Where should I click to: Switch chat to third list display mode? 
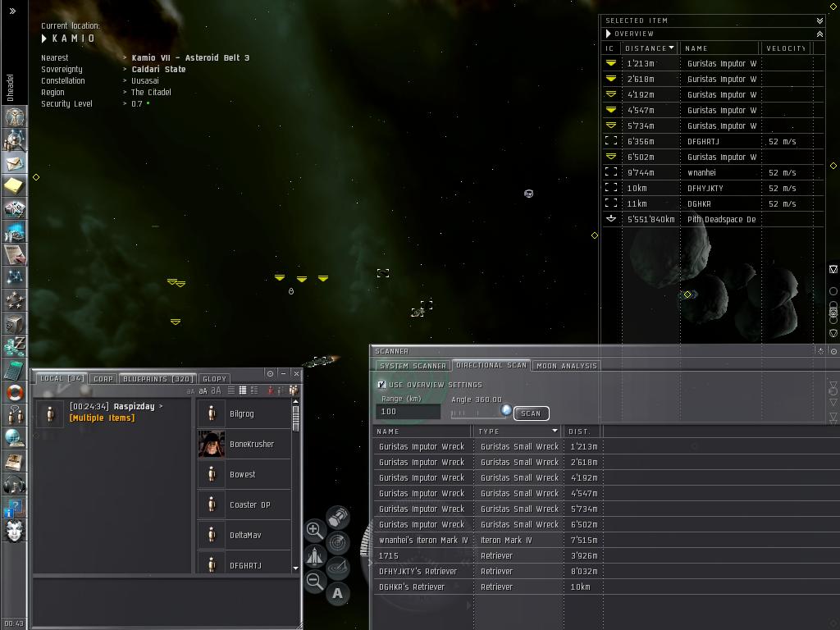tap(254, 390)
